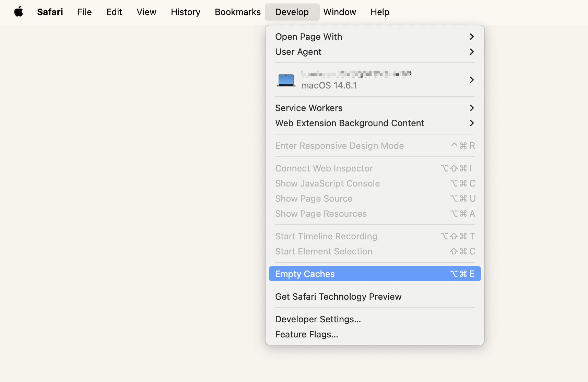588x382 pixels.
Task: Click the laptop device icon
Action: tap(286, 80)
